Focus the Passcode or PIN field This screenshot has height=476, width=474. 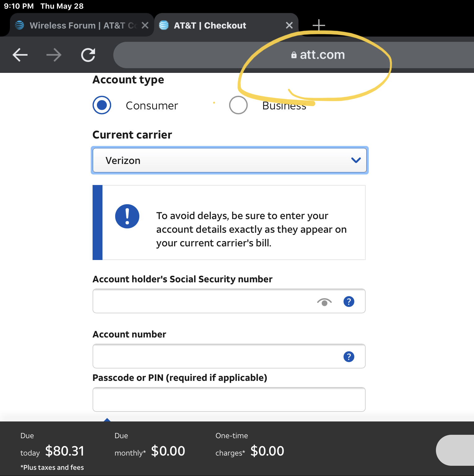coord(229,399)
